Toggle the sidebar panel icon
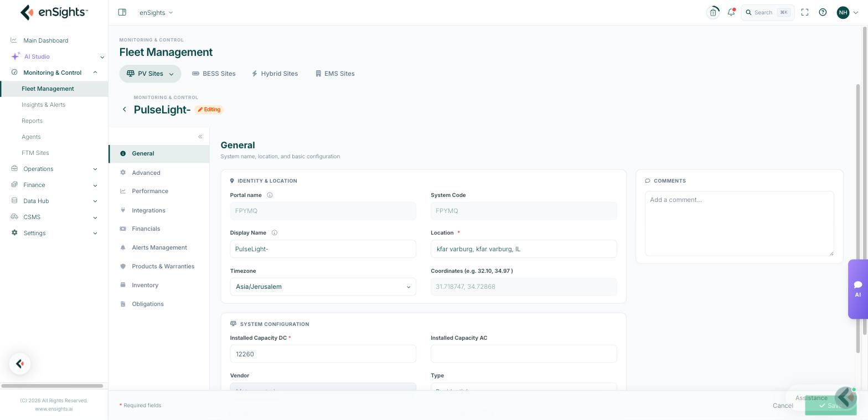The height and width of the screenshot is (420, 868). coord(122,12)
